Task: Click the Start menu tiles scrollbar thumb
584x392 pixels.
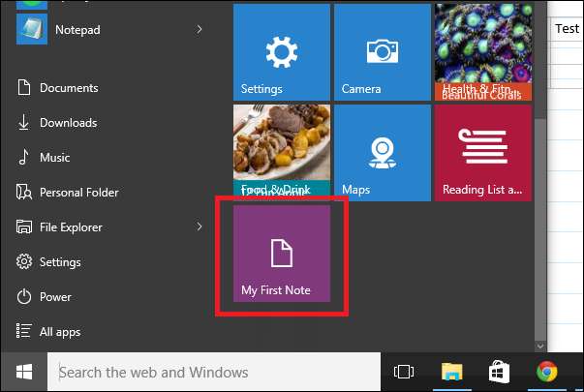Action: (540, 227)
